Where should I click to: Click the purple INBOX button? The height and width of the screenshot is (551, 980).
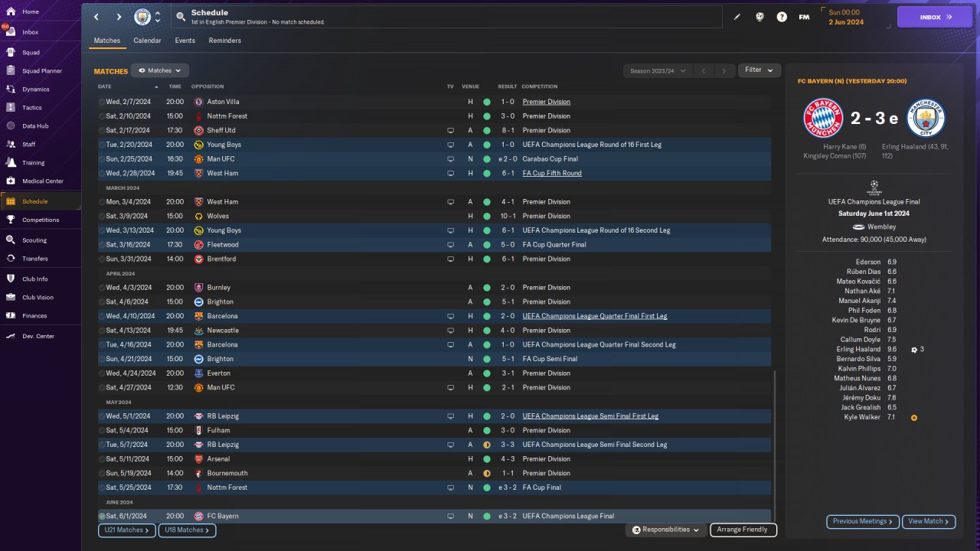934,17
